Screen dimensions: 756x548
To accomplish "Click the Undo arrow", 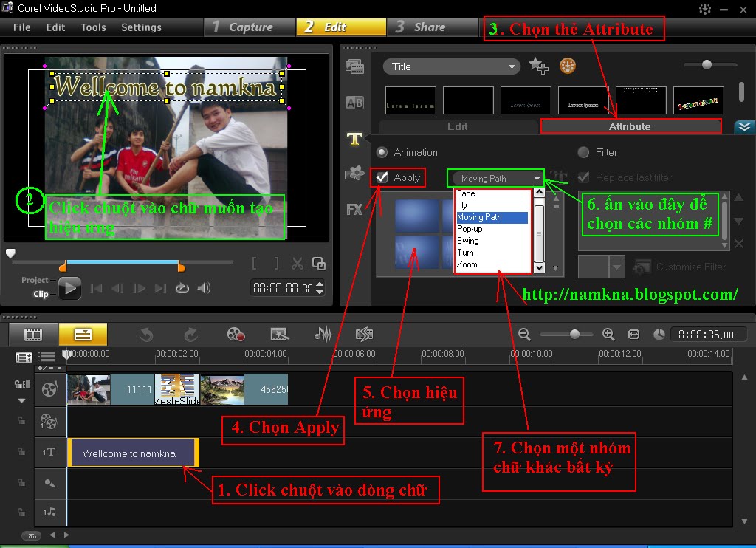I will (146, 335).
